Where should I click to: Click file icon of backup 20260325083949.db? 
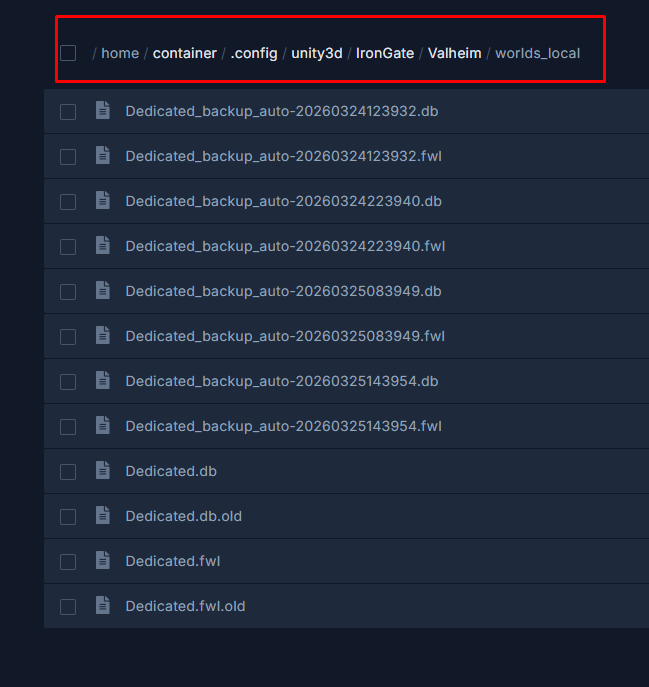[x=102, y=291]
